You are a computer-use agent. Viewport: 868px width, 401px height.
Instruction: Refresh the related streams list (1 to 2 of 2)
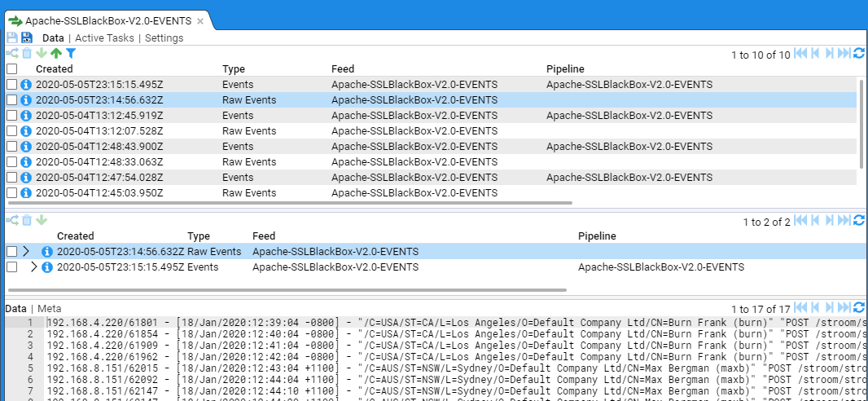click(x=859, y=221)
